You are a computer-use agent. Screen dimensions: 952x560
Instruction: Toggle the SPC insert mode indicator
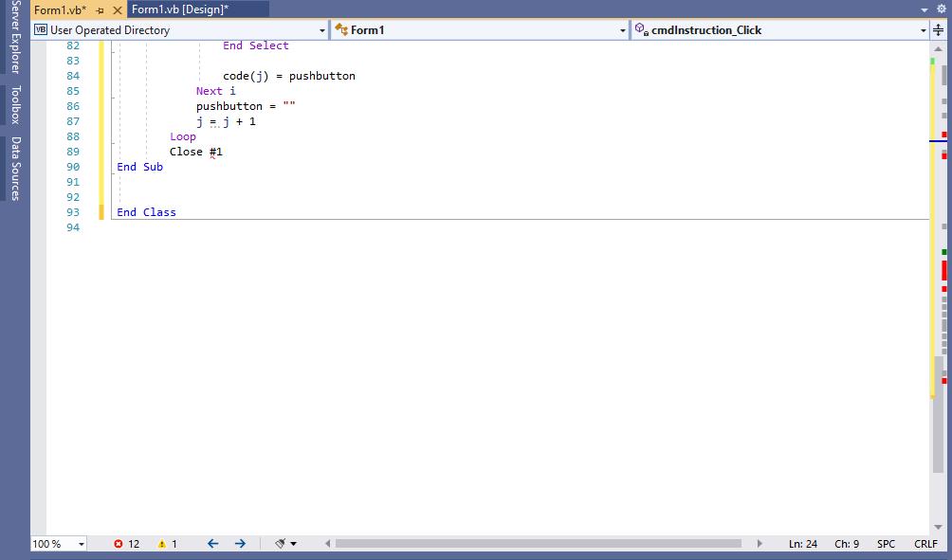[x=886, y=544]
